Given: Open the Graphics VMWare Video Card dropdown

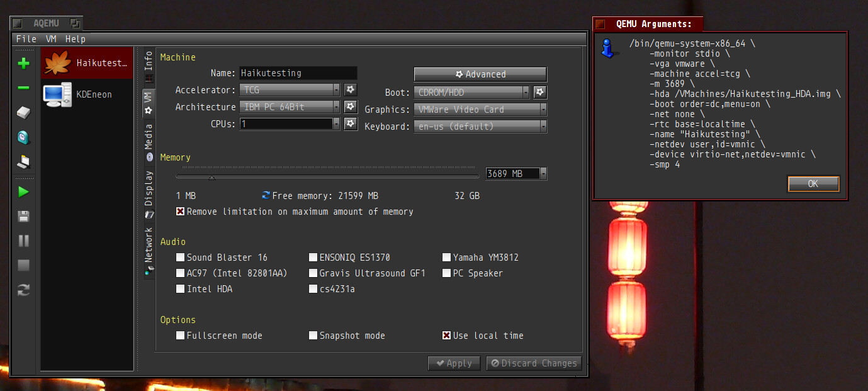Looking at the screenshot, I should click(480, 109).
